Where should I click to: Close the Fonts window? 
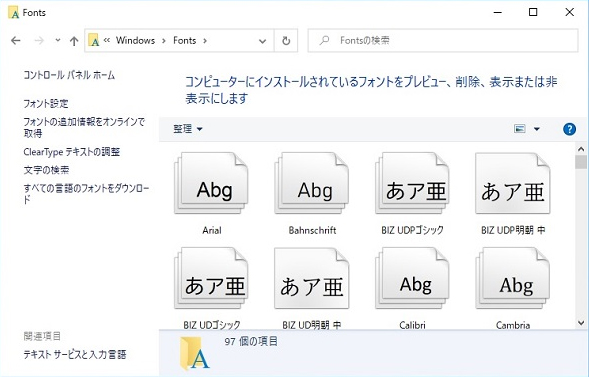pos(569,12)
